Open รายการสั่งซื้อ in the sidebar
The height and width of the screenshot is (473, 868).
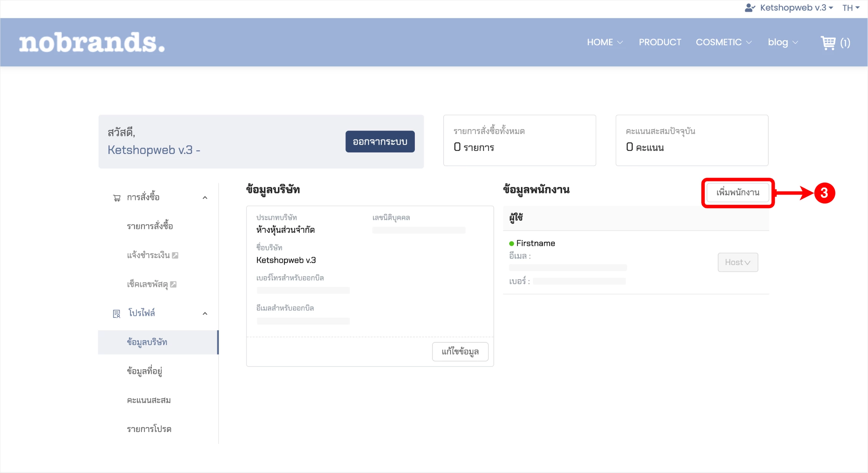(x=150, y=226)
